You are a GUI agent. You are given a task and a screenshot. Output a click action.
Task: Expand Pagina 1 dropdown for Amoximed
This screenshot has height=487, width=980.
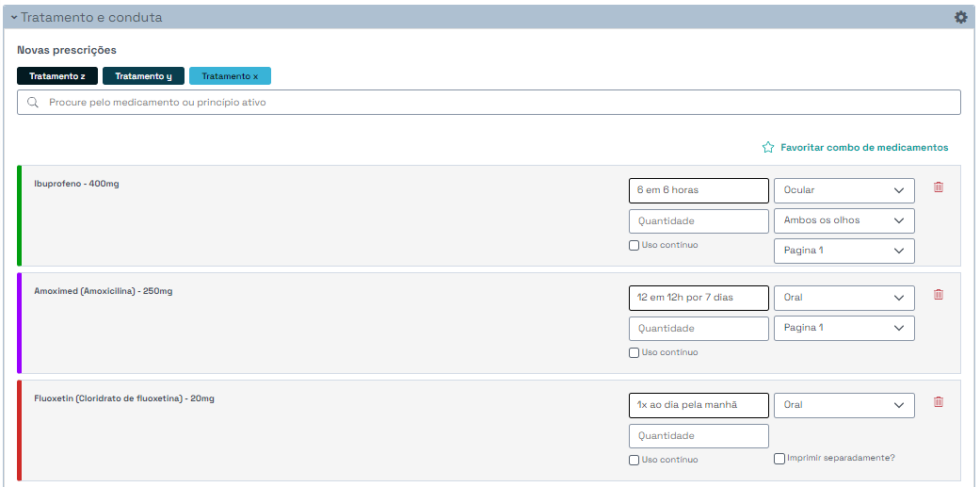(x=843, y=328)
